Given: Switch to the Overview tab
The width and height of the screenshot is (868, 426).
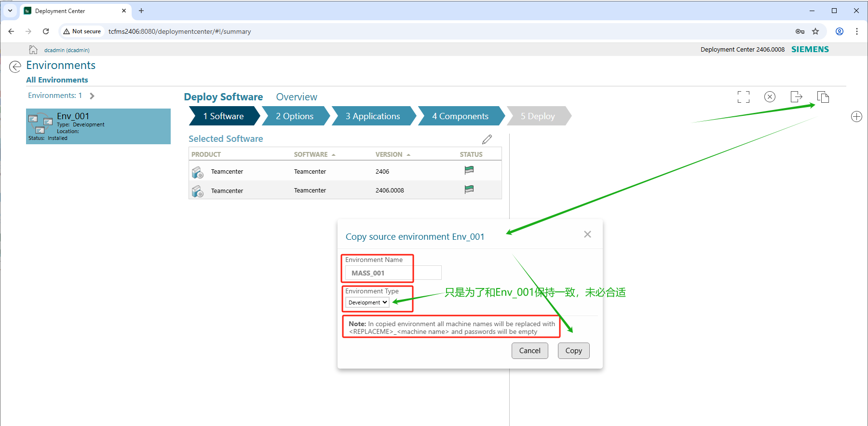Looking at the screenshot, I should pos(297,97).
